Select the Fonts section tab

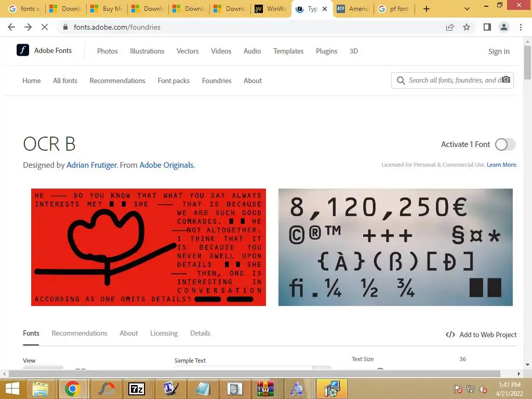point(31,333)
